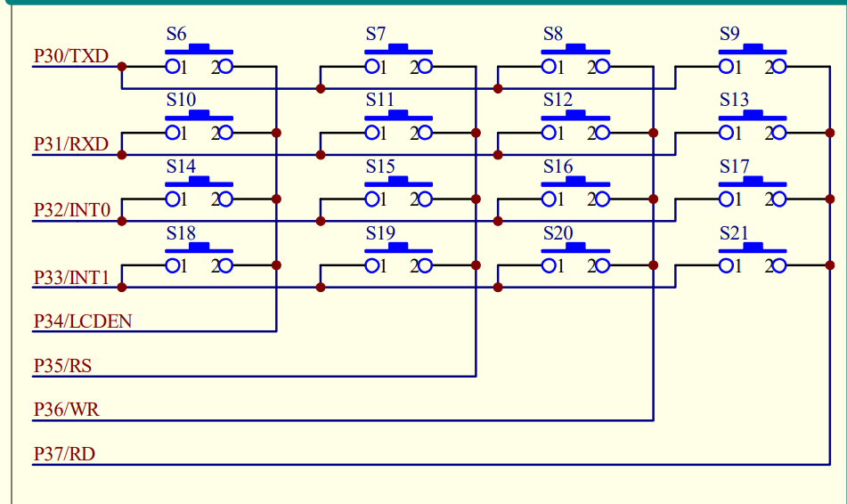Select the S20 pushbutton switch symbol
This screenshot has width=847, height=504.
(x=575, y=257)
